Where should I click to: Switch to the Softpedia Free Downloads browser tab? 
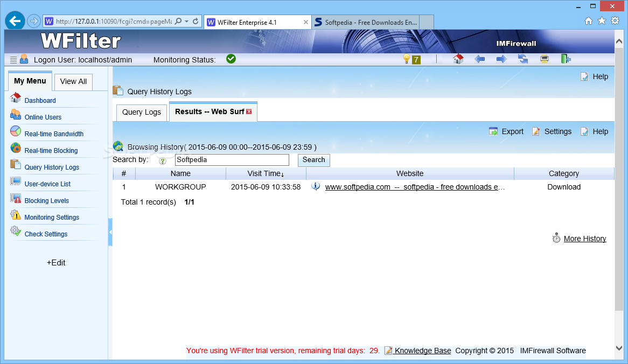[x=366, y=23]
